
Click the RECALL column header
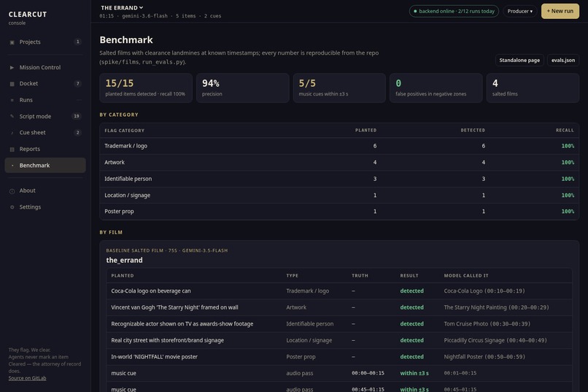click(565, 130)
